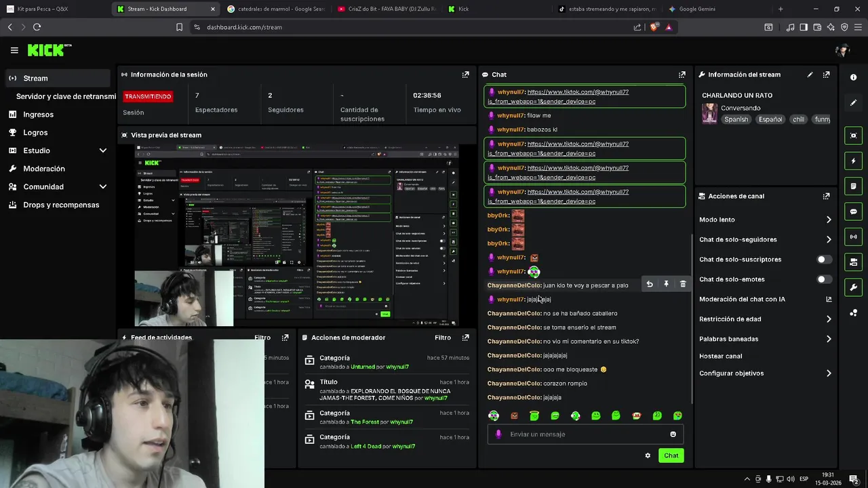Open emoji picker in message box
The width and height of the screenshot is (868, 488).
(673, 434)
